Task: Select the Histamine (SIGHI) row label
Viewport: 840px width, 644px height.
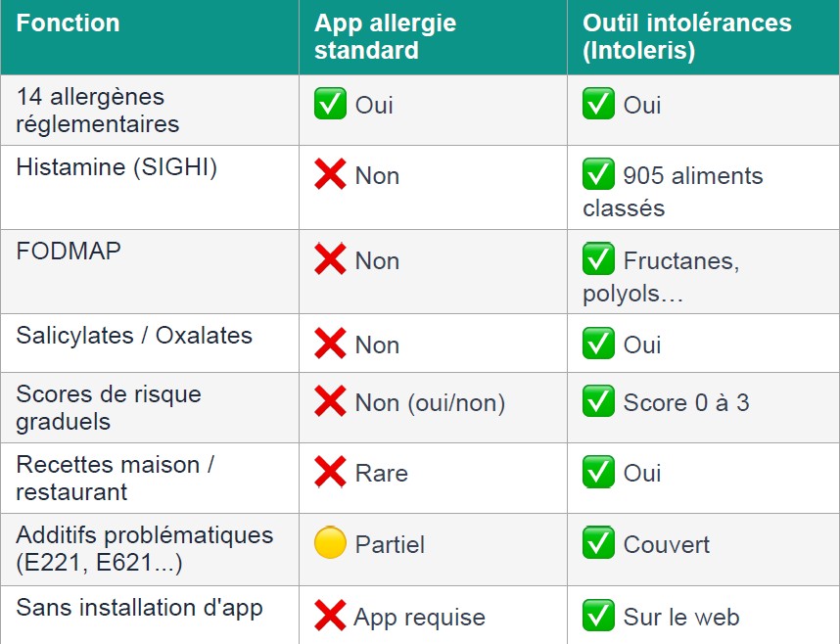Action: coord(117,167)
